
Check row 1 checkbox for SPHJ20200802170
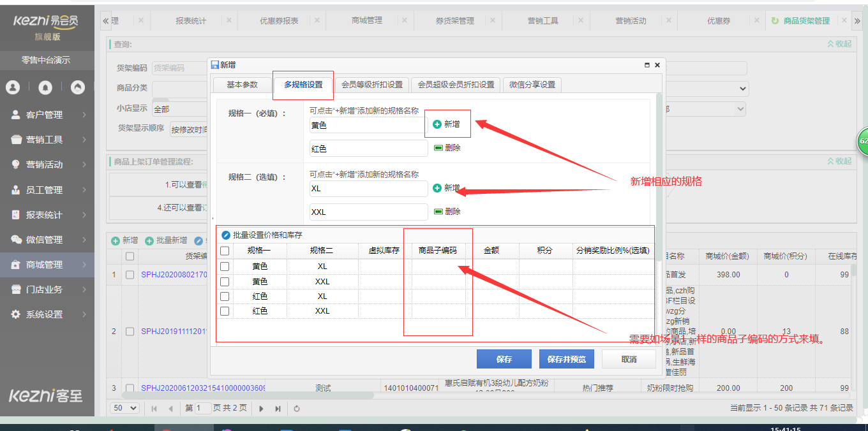[130, 275]
